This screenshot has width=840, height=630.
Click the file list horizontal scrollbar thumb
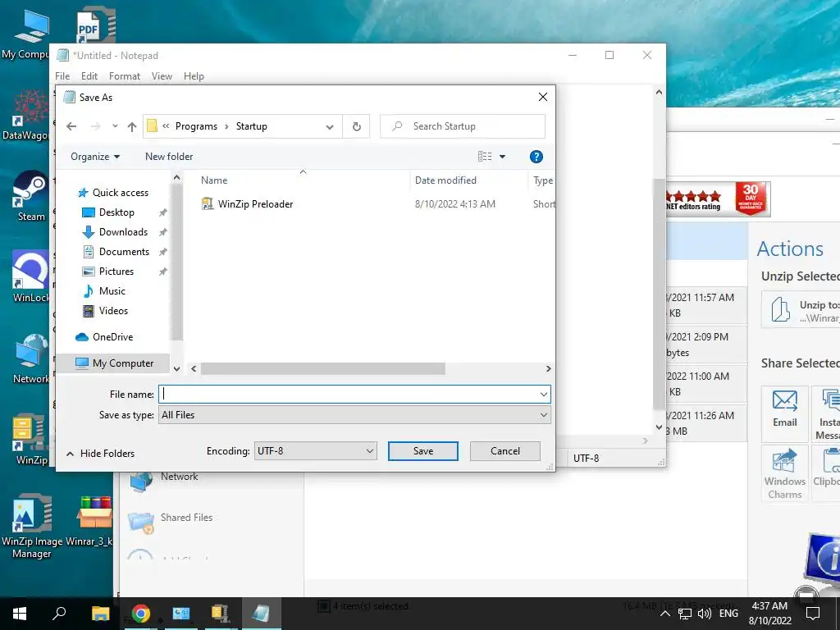[x=322, y=368]
